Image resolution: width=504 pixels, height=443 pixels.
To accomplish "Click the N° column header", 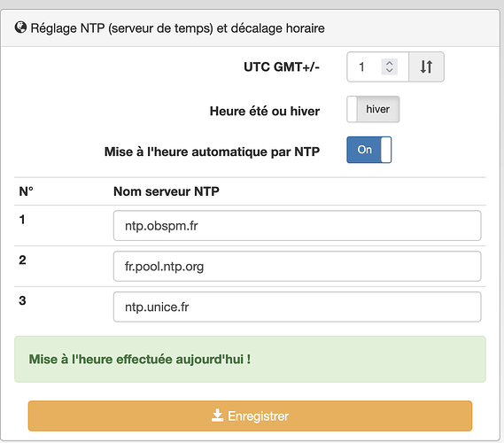I will tap(26, 191).
